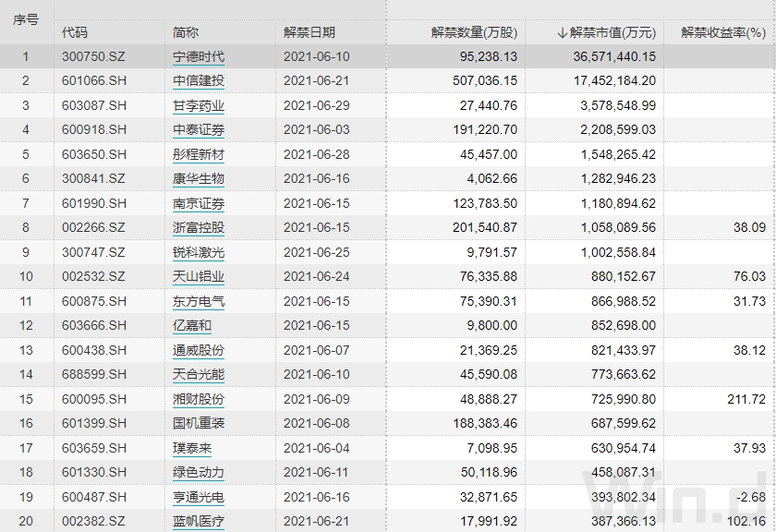The width and height of the screenshot is (776, 532).
Task: Open the 东方电气 stock link
Action: click(199, 301)
